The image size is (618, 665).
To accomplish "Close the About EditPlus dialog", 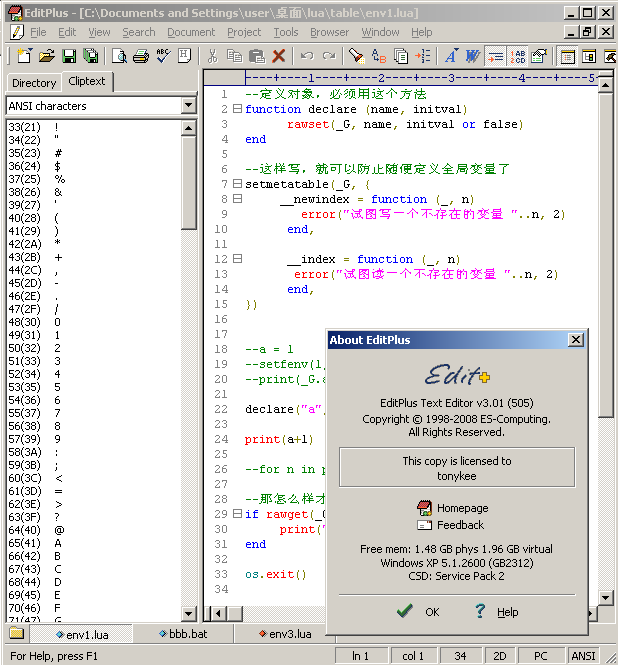I will 576,340.
